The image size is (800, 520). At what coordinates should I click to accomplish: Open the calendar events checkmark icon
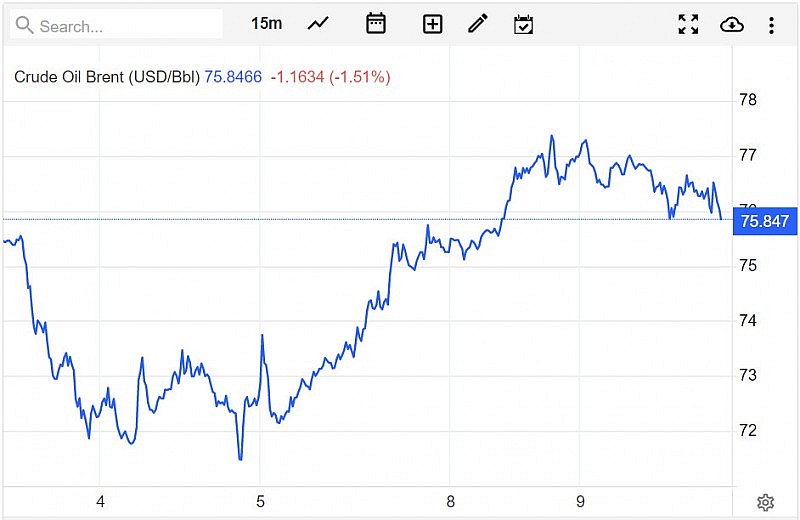(523, 24)
